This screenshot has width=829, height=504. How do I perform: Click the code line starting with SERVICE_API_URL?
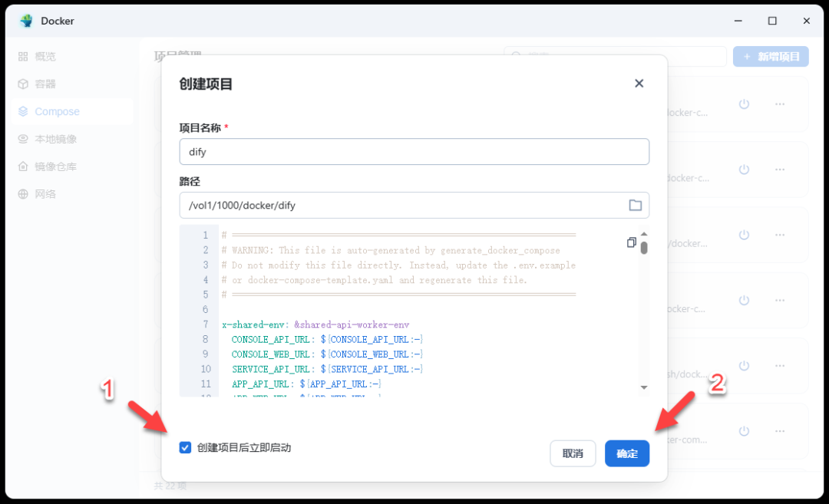pos(327,369)
